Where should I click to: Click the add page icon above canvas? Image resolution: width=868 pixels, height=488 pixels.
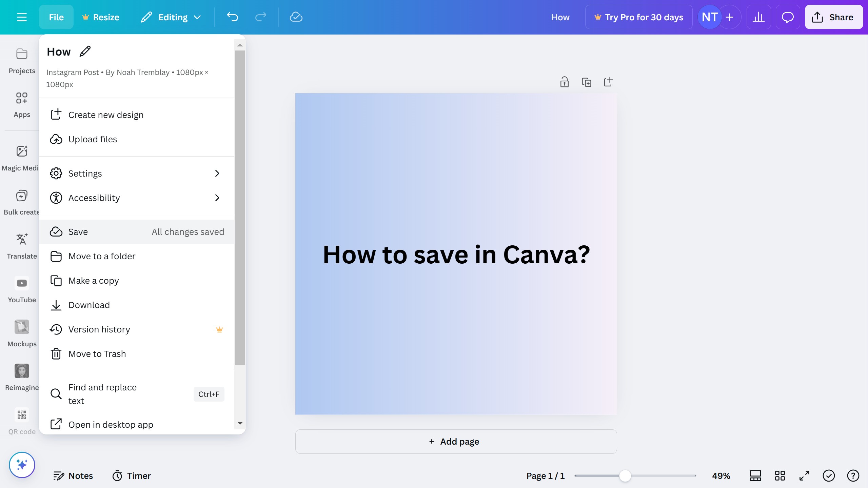click(608, 82)
